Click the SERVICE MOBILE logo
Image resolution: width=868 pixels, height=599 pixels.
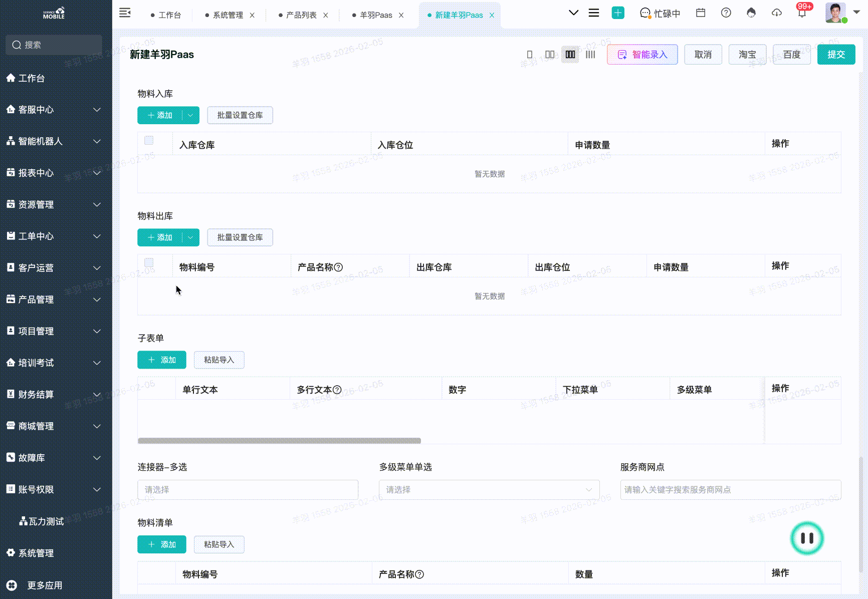coord(54,13)
